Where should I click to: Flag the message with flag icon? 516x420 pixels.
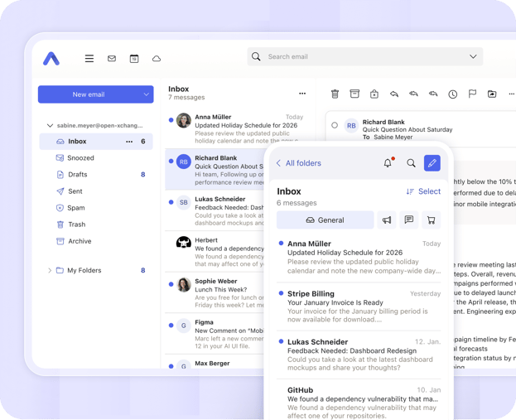[472, 94]
